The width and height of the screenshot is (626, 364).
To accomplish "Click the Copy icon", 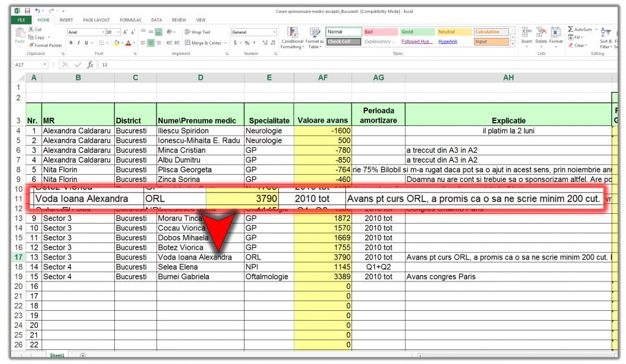I will click(x=31, y=37).
